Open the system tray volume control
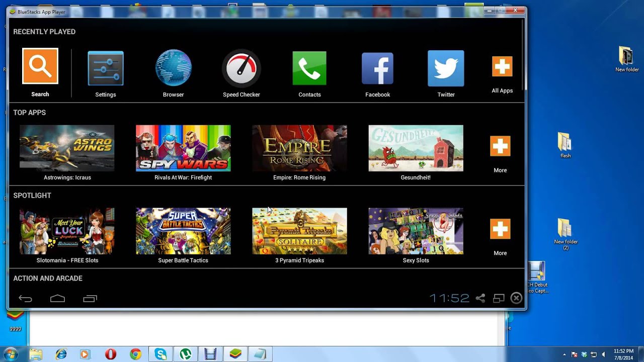Screen dimensions: 644x362 coord(603,354)
